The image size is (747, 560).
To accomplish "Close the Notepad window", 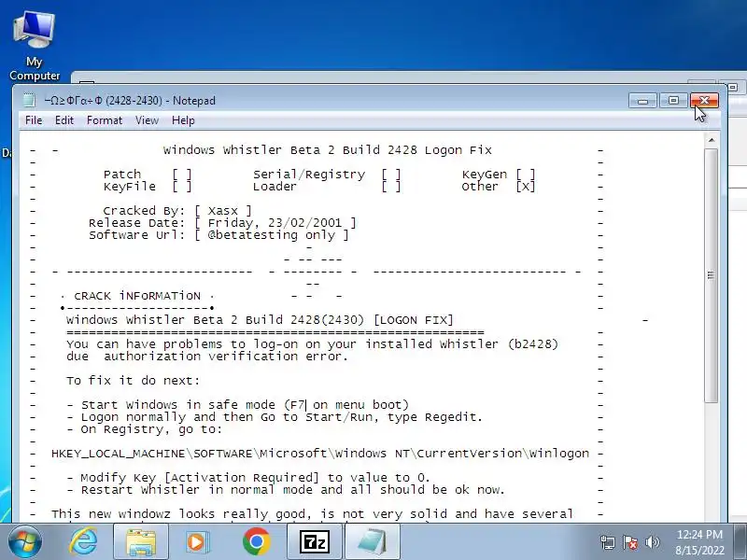I will [x=704, y=101].
